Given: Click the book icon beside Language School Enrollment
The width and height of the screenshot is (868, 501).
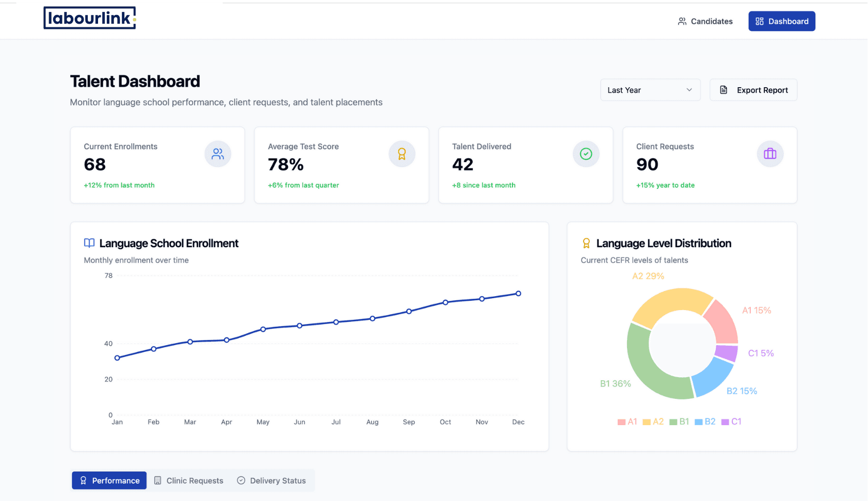Looking at the screenshot, I should (x=89, y=243).
